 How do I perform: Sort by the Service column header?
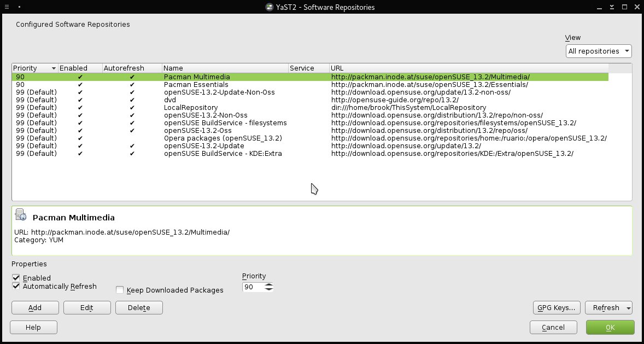pyautogui.click(x=309, y=68)
